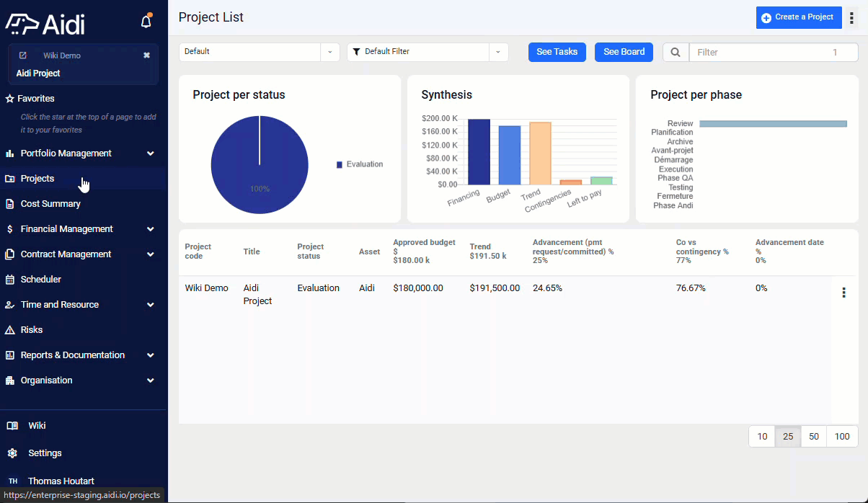Viewport: 868px width, 503px height.
Task: Click the Budget bar in Synthesis
Action: 510,155
